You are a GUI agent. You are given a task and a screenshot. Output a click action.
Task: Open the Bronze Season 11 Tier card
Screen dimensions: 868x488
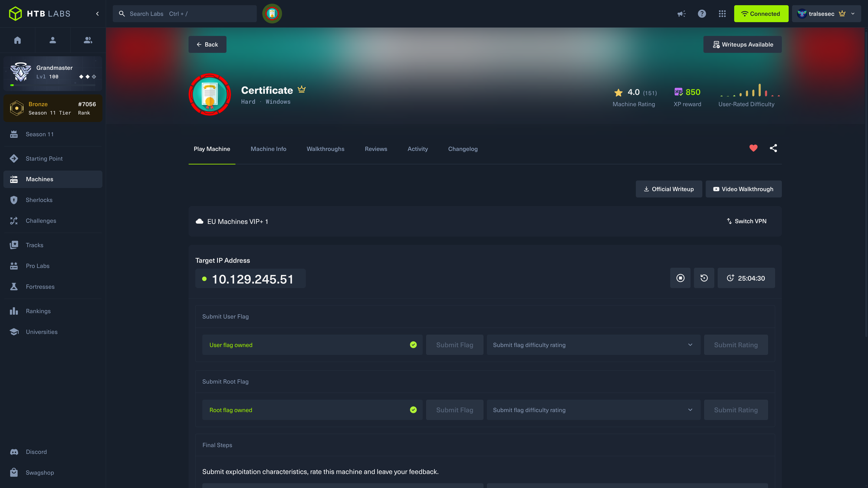53,108
